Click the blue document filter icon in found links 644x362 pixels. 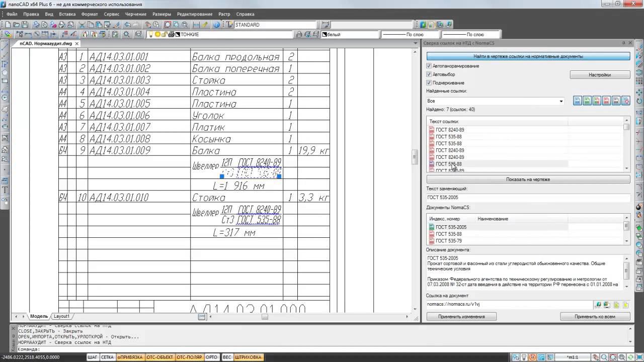pyautogui.click(x=577, y=101)
